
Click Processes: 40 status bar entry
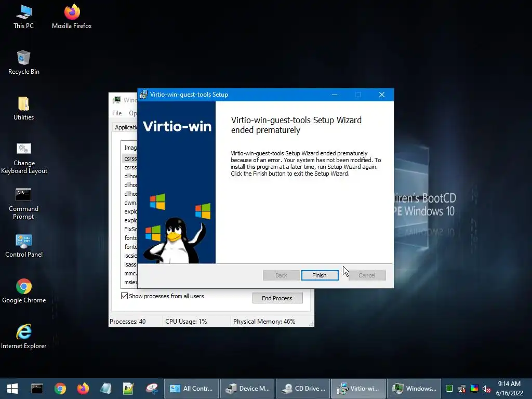click(x=128, y=321)
